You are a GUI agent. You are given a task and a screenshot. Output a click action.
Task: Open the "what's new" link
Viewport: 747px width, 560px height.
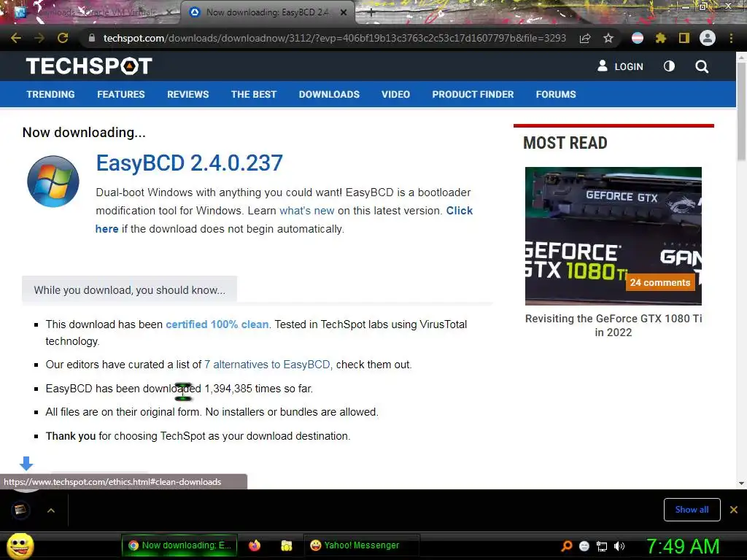coord(307,211)
